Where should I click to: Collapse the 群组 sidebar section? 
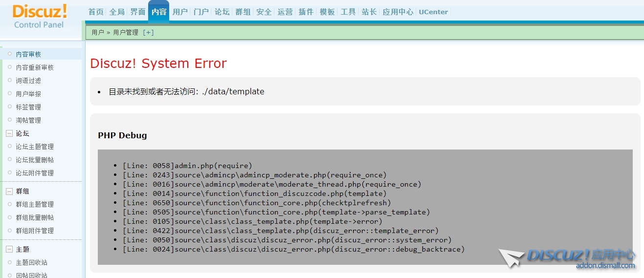pos(9,191)
